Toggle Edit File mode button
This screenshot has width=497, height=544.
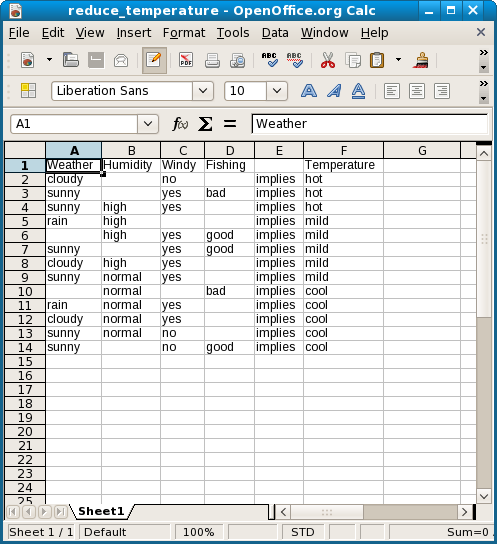click(154, 60)
